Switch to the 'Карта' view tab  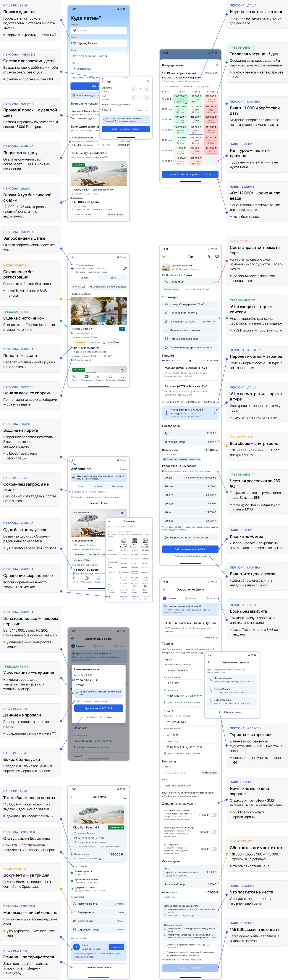[x=112, y=278]
